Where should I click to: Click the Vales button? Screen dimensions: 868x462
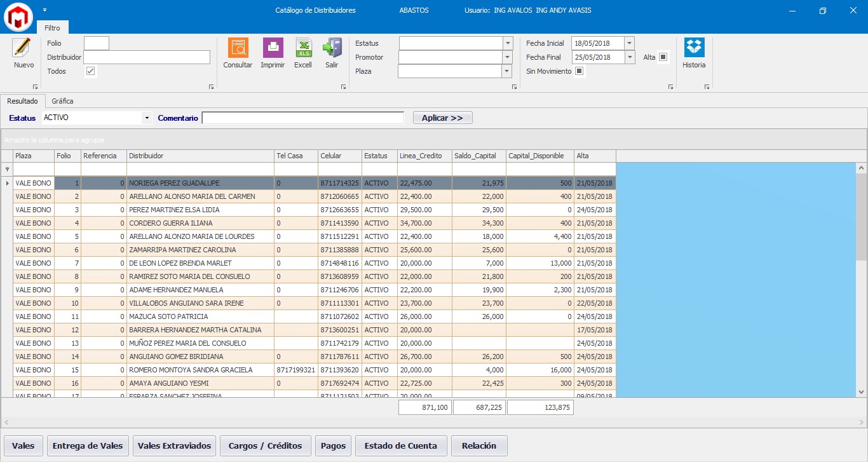pyautogui.click(x=24, y=445)
